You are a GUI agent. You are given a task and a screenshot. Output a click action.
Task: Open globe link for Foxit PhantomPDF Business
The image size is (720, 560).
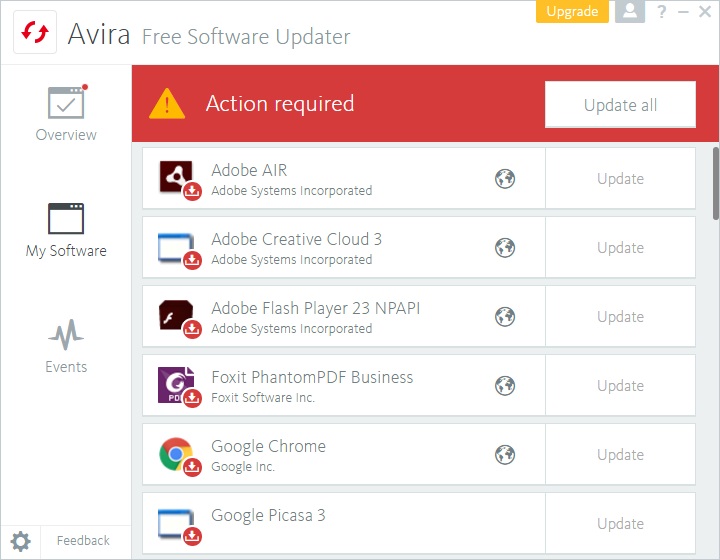505,386
